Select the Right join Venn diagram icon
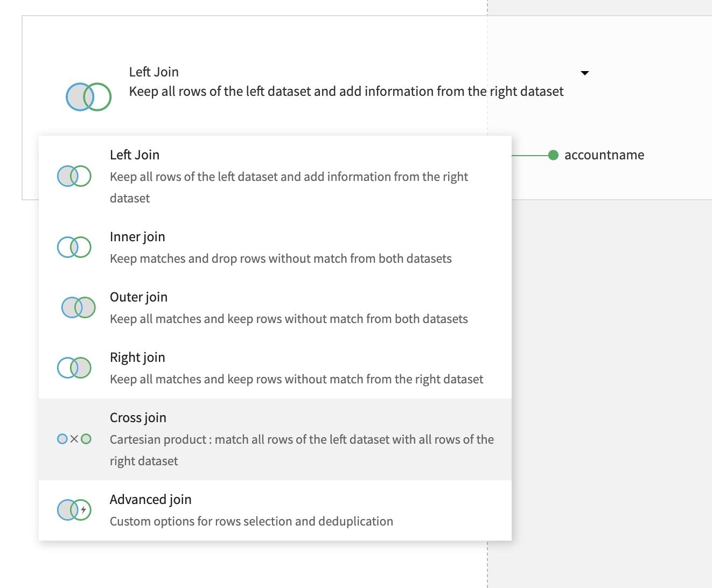712x588 pixels. (x=74, y=368)
